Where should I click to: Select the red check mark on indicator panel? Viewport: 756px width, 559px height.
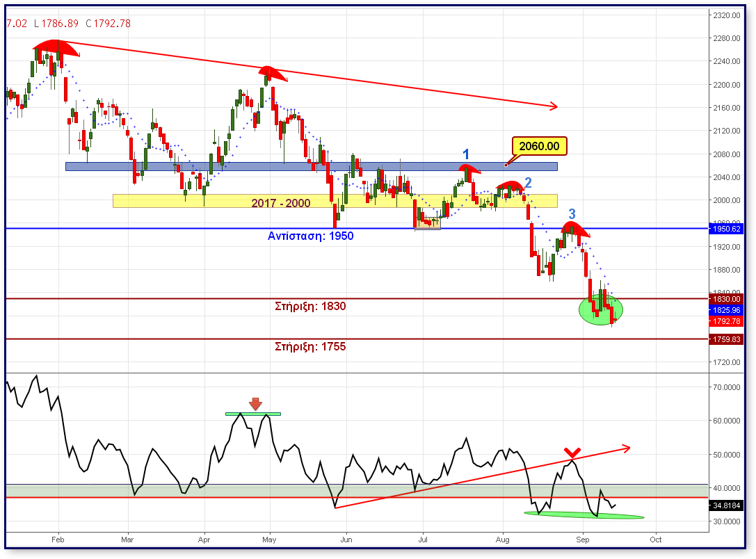pyautogui.click(x=572, y=452)
